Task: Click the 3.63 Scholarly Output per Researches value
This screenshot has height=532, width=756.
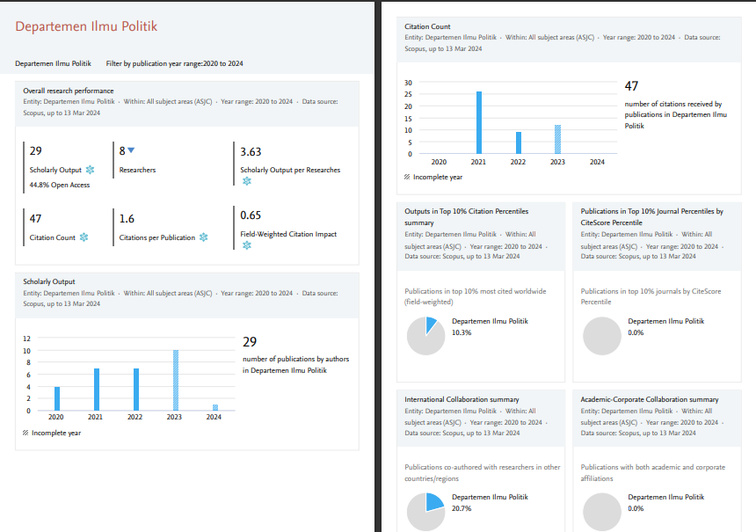Action: tap(251, 151)
